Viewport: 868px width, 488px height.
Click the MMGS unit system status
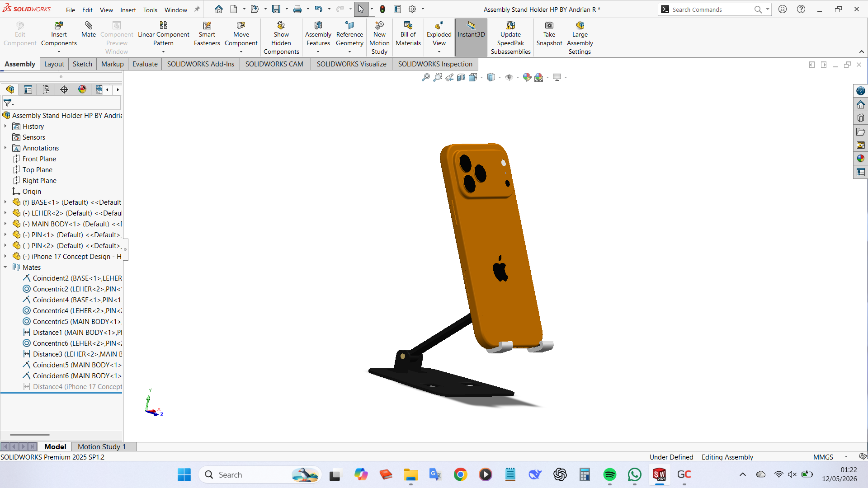coord(823,457)
